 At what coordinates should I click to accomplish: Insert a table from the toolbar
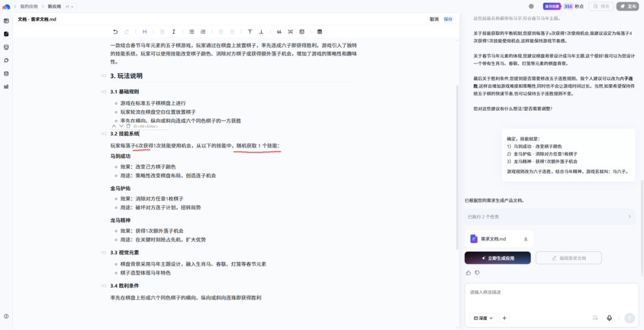(x=320, y=32)
